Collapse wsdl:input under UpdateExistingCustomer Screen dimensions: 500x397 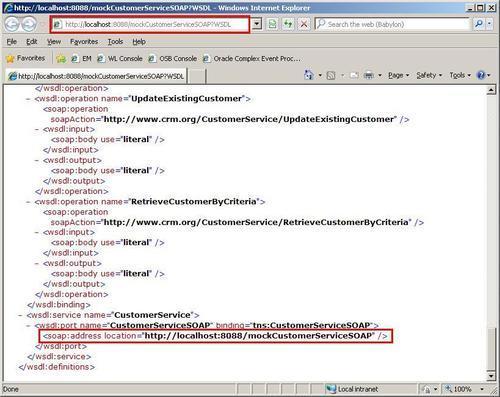pyautogui.click(x=37, y=129)
